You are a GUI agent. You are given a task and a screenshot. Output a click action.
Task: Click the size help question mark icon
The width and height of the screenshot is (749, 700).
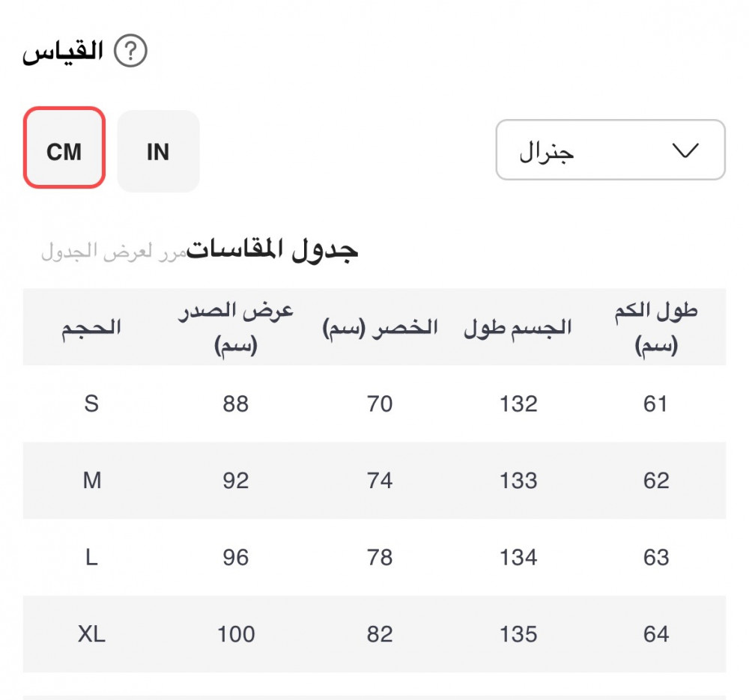click(130, 52)
